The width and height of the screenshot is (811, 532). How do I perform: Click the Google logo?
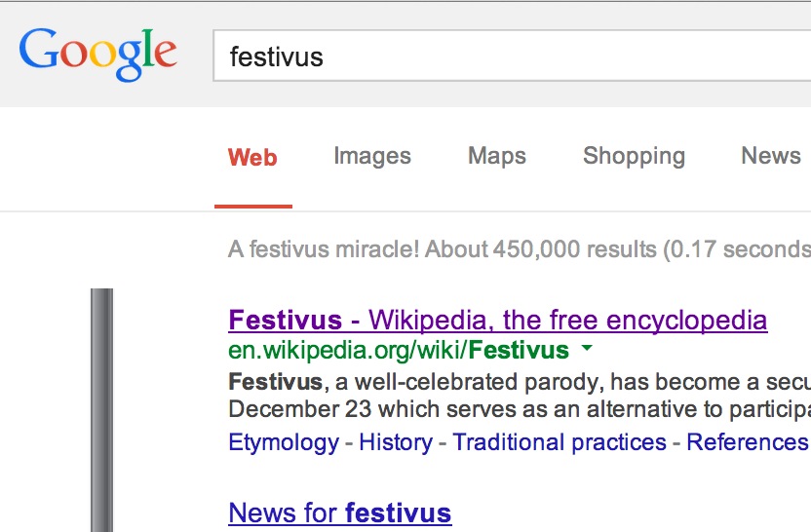(x=97, y=53)
